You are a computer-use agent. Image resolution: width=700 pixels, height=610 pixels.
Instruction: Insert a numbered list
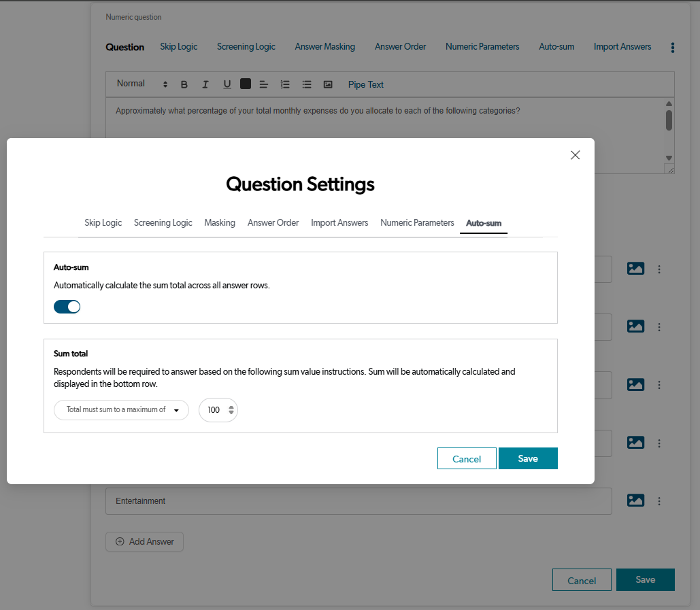(285, 84)
